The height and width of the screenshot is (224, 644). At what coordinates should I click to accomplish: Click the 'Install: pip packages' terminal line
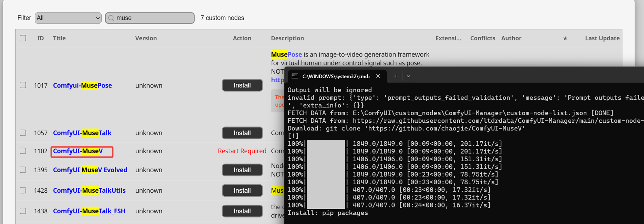(328, 213)
